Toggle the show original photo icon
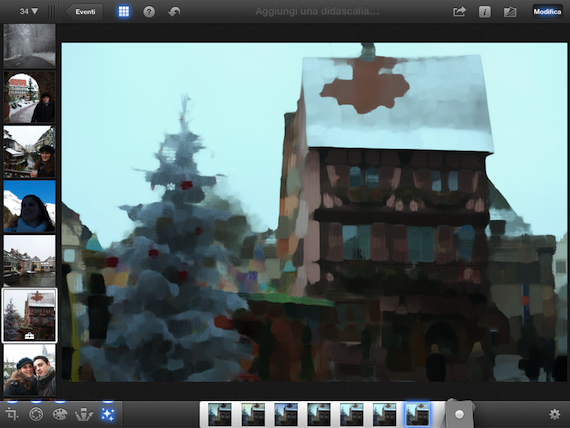This screenshot has height=428, width=570. click(x=510, y=12)
